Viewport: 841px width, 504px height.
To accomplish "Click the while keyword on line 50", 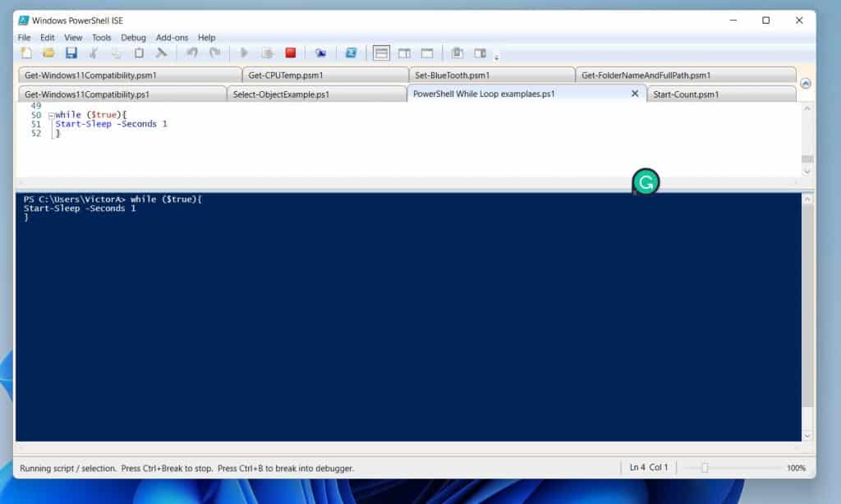I will click(x=68, y=115).
